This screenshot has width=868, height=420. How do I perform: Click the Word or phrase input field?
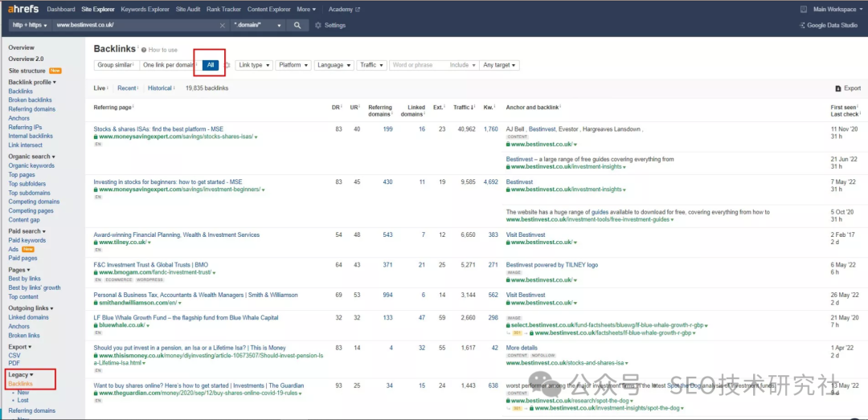point(417,65)
